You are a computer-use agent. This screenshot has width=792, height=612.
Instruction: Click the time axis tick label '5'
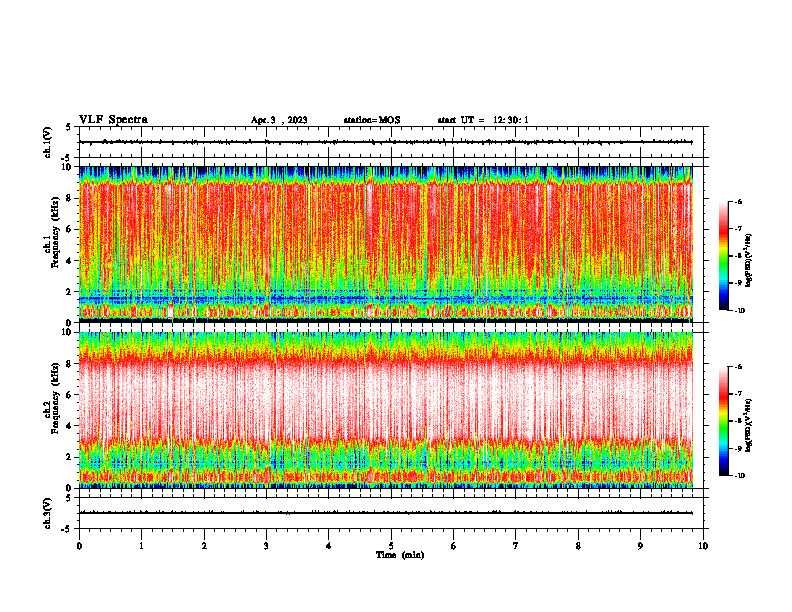pos(391,546)
